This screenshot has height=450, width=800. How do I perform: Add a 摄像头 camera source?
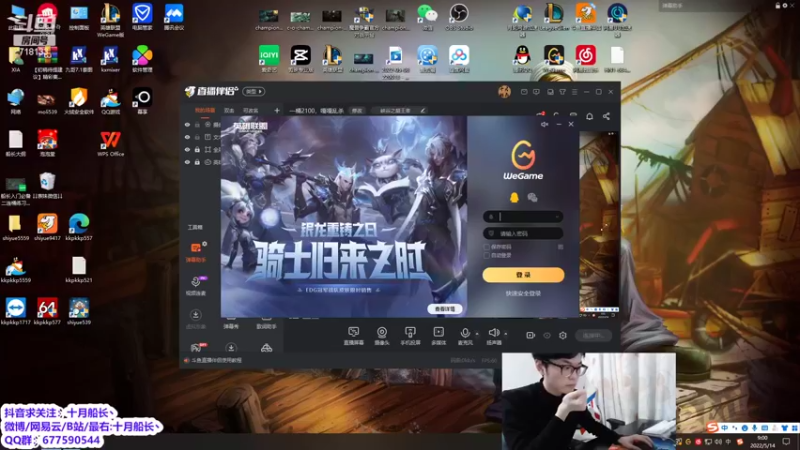click(382, 336)
